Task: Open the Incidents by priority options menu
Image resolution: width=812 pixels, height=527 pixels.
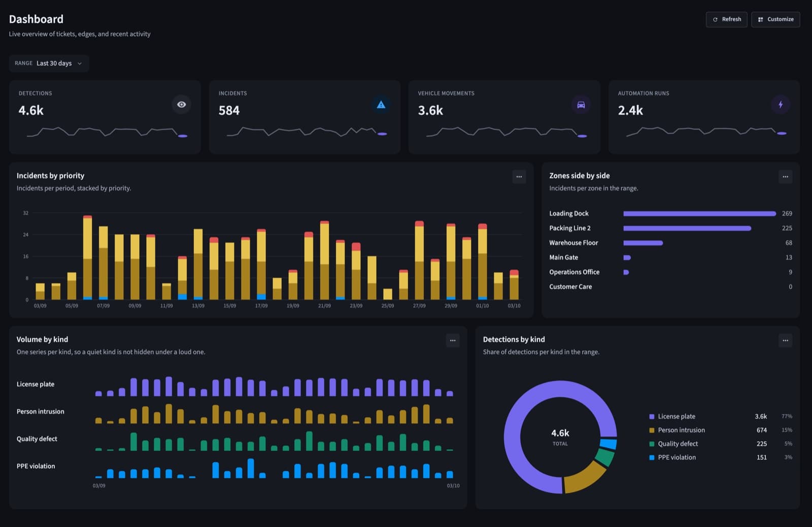Action: (519, 177)
